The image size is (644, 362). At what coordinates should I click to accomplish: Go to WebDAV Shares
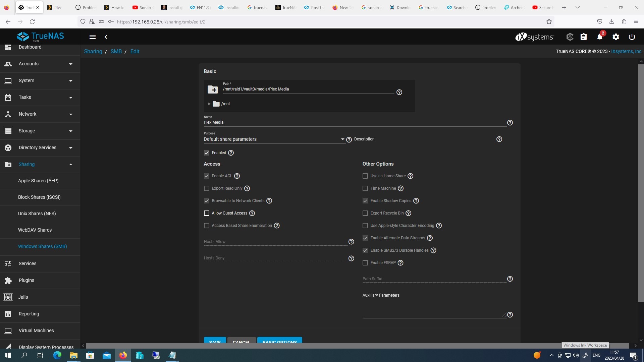coord(40,230)
